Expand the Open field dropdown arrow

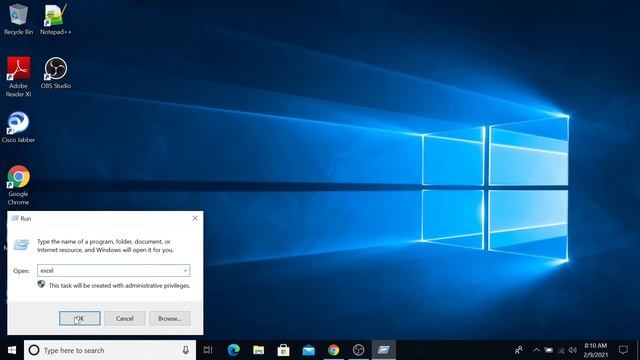tap(185, 271)
